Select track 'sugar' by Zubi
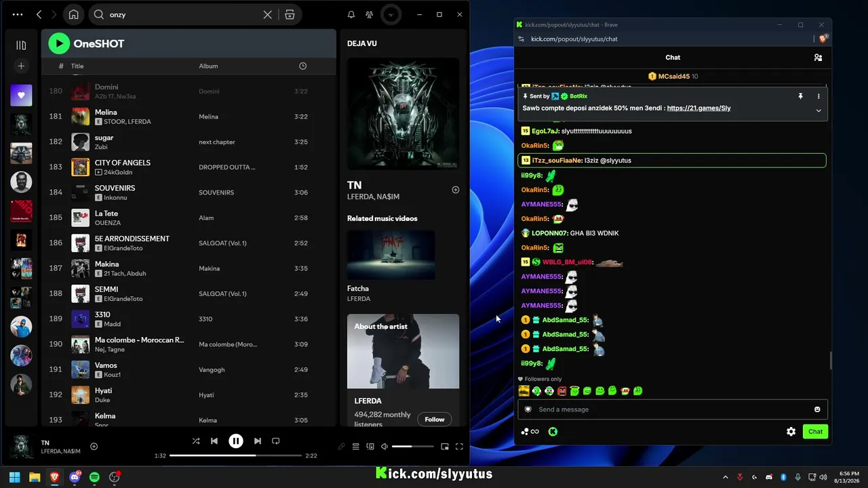868x488 pixels. (189, 142)
